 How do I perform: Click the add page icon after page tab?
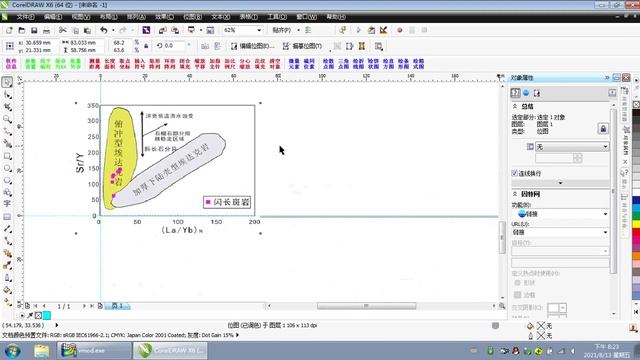[100, 306]
